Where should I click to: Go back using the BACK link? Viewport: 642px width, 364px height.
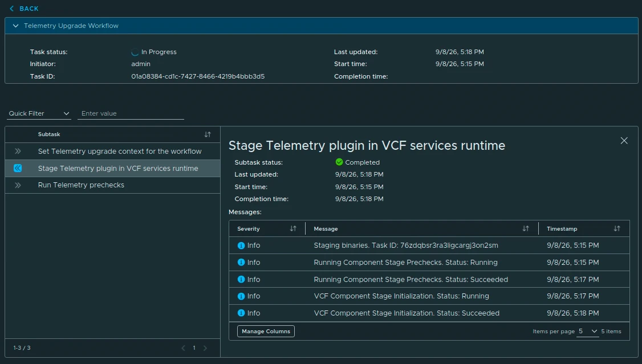(x=24, y=9)
